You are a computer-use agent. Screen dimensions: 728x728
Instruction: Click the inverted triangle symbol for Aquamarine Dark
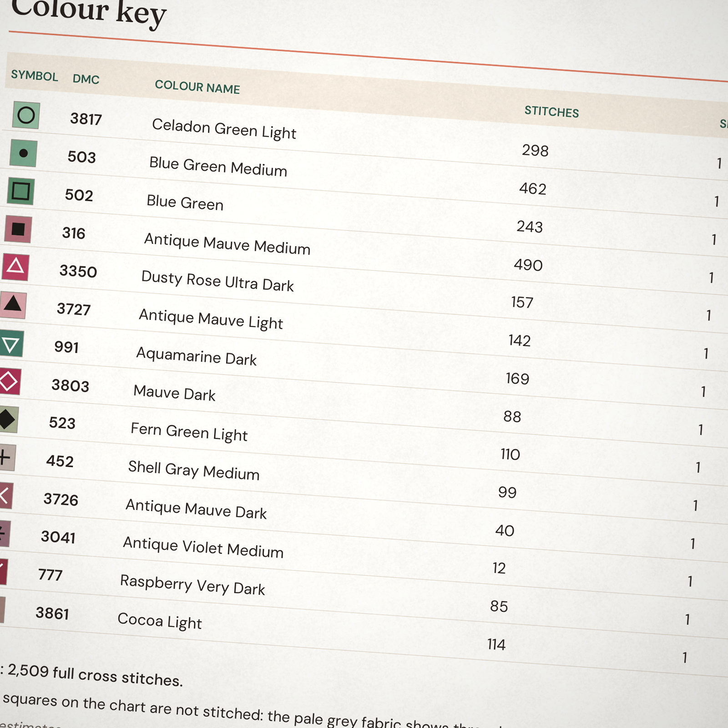[11, 343]
